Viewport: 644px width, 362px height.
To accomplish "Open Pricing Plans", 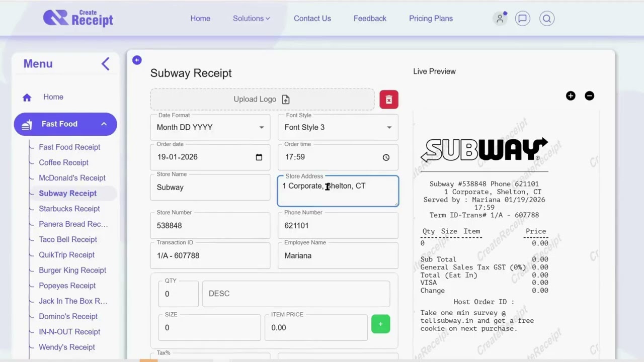I will click(x=431, y=19).
